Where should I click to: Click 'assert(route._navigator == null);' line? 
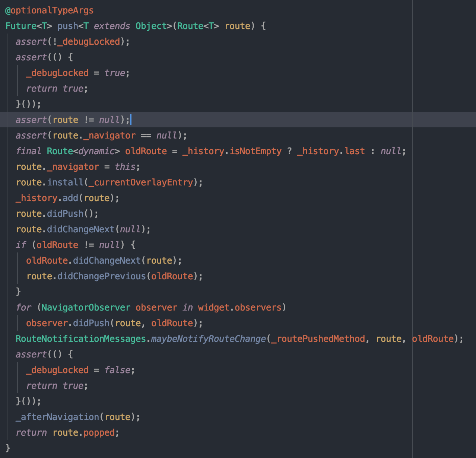click(x=101, y=136)
